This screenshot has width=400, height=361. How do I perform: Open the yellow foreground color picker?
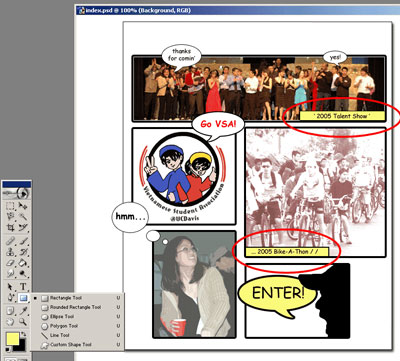pyautogui.click(x=12, y=339)
